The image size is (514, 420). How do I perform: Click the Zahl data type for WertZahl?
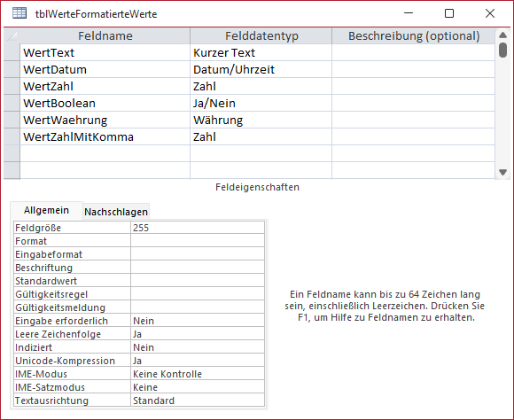261,86
